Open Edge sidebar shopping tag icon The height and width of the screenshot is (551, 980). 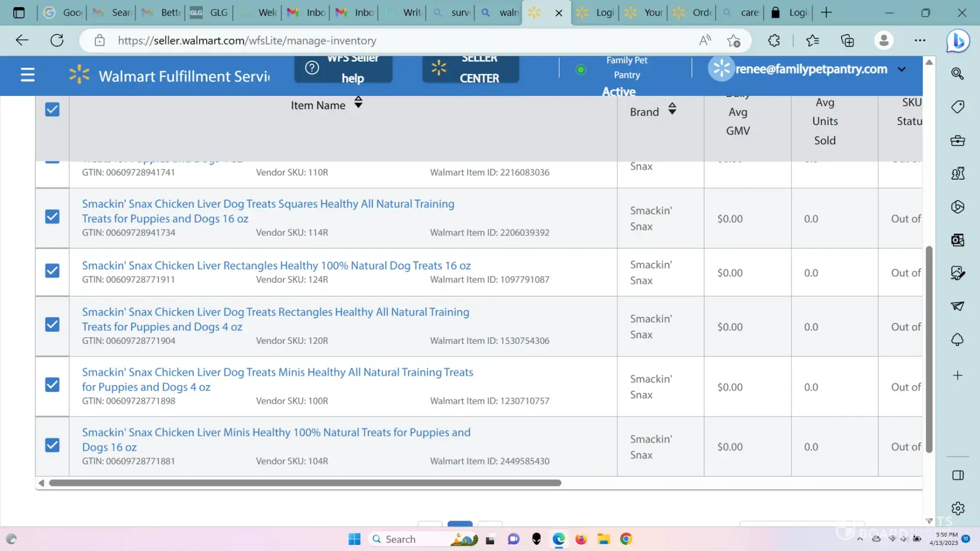958,107
